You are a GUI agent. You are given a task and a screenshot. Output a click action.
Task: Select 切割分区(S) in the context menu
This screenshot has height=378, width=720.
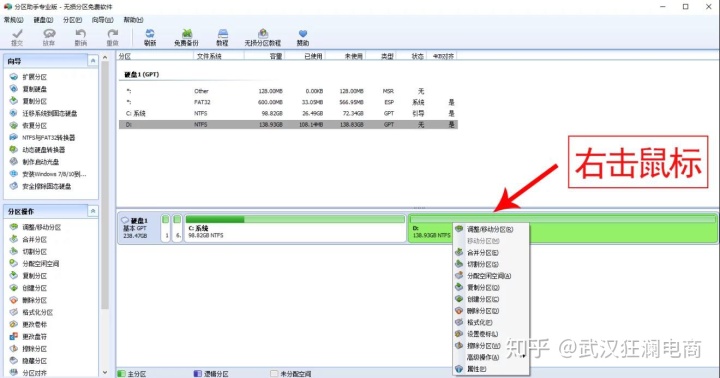pos(491,264)
